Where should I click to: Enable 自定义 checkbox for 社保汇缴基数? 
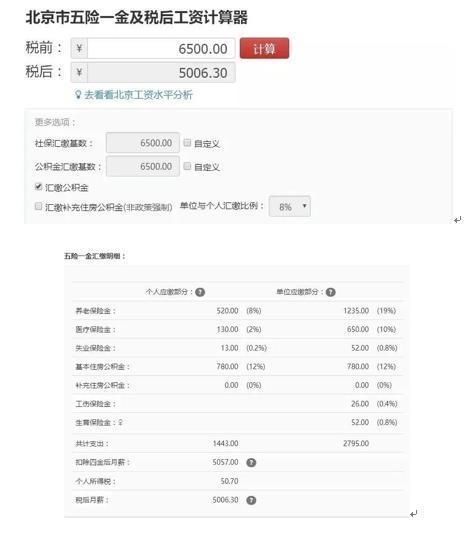187,143
